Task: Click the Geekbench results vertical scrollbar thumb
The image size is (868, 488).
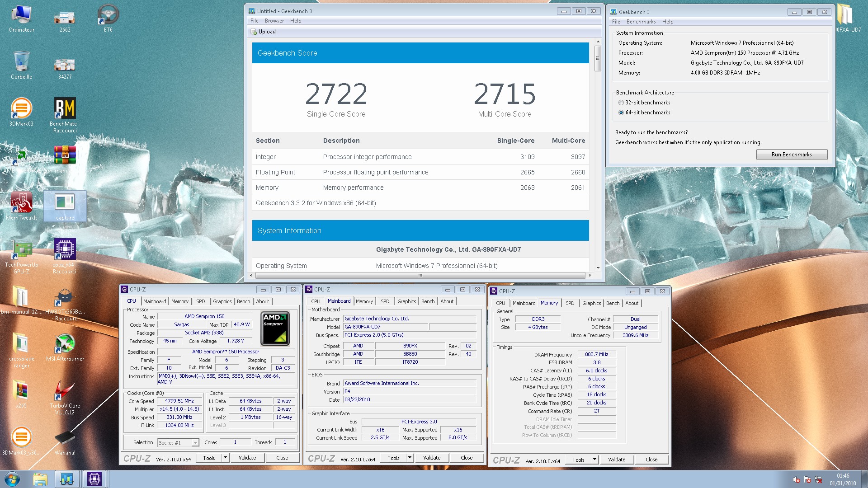Action: [x=598, y=59]
